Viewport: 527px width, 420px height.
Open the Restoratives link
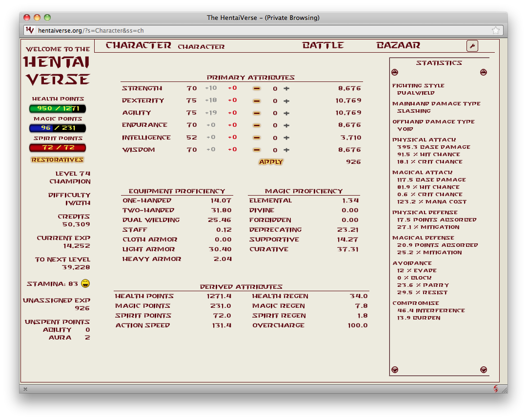coord(58,160)
